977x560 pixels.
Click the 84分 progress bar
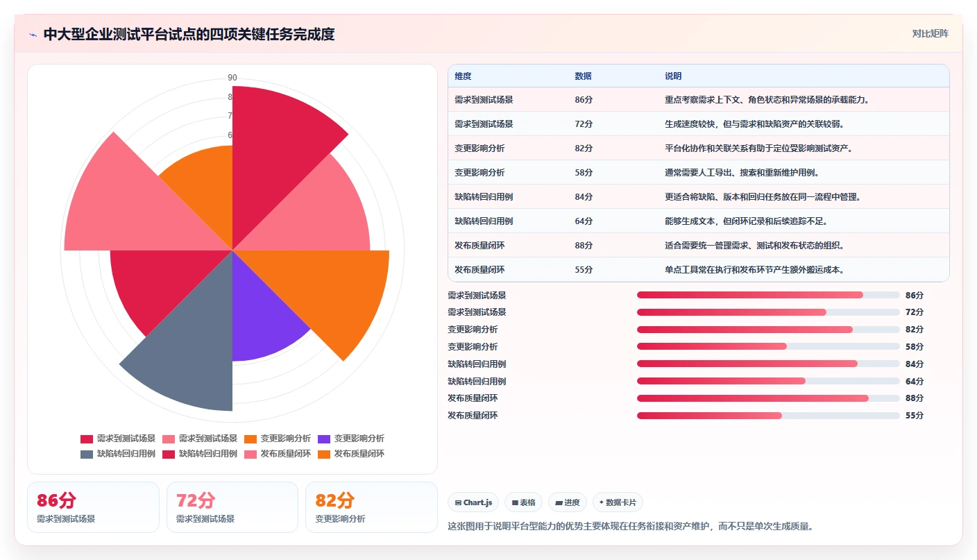point(768,364)
